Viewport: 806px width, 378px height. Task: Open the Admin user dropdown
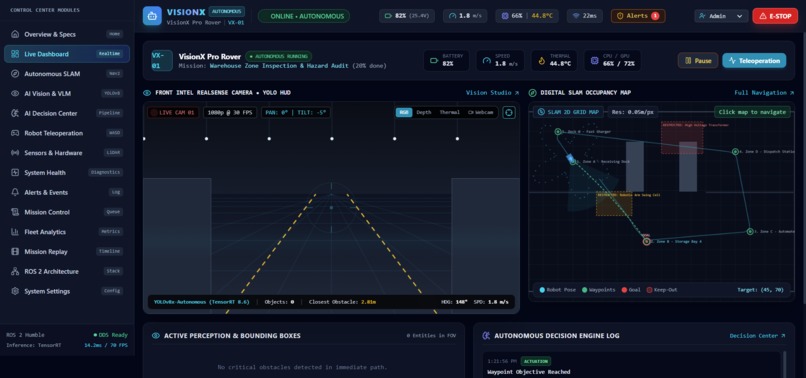(721, 16)
